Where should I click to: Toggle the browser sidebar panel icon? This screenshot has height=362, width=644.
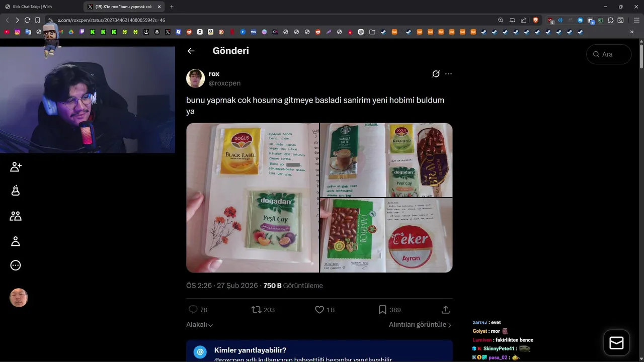620,20
